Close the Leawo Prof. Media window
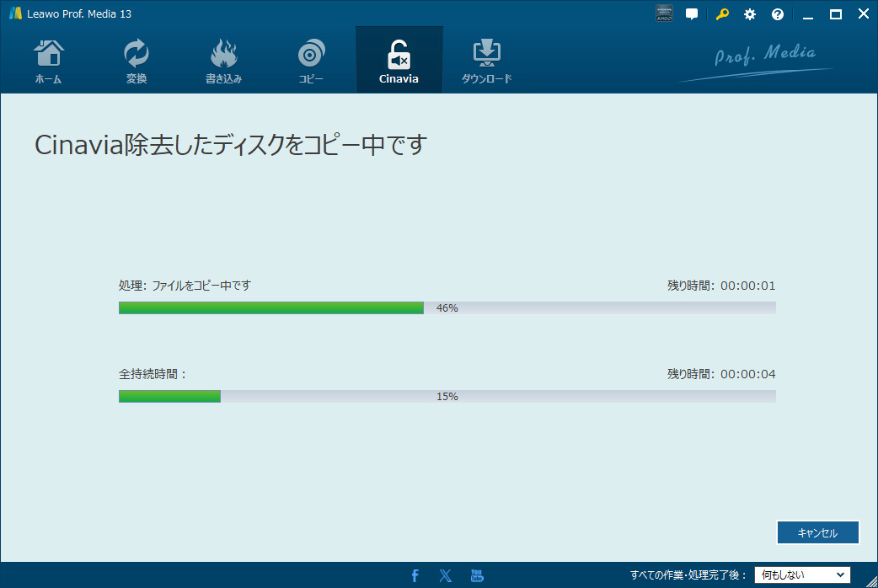Image resolution: width=878 pixels, height=588 pixels. 864,14
